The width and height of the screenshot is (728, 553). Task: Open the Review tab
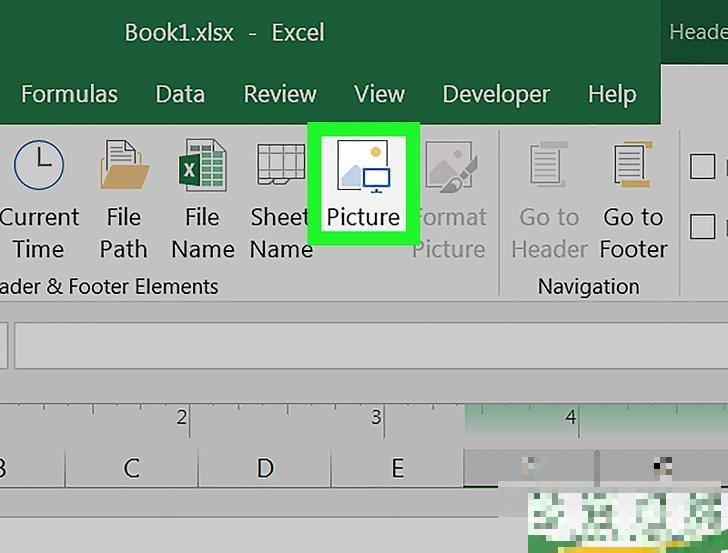click(x=280, y=95)
